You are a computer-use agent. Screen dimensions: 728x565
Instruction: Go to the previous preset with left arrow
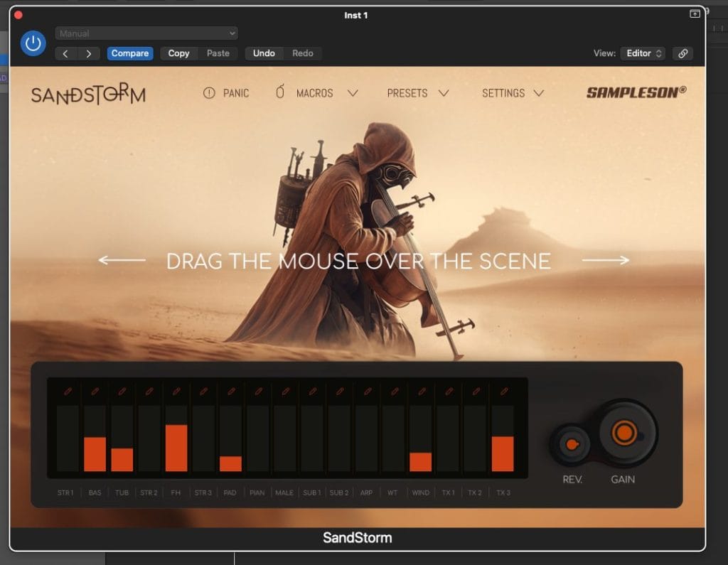coord(65,53)
